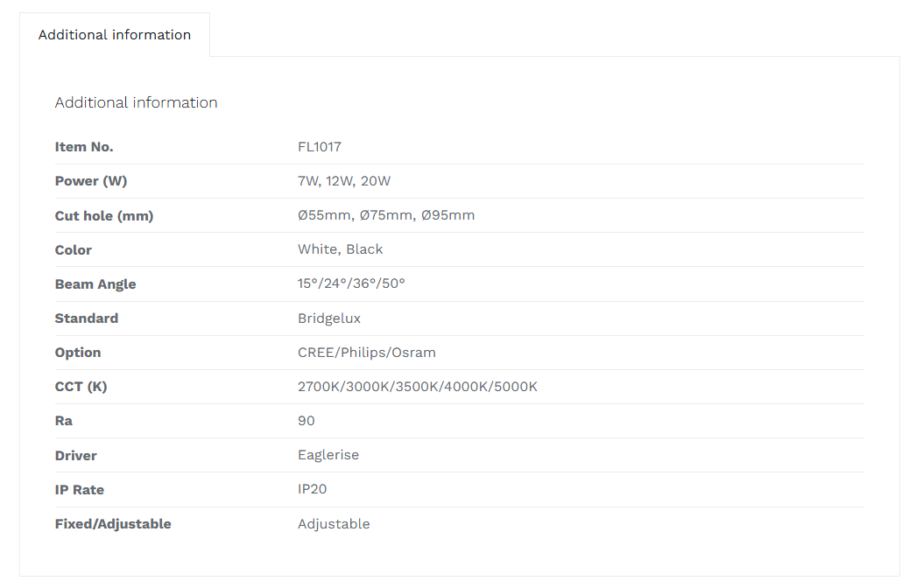This screenshot has width=916, height=588.
Task: Click the Bridgelux standard value
Action: point(329,318)
